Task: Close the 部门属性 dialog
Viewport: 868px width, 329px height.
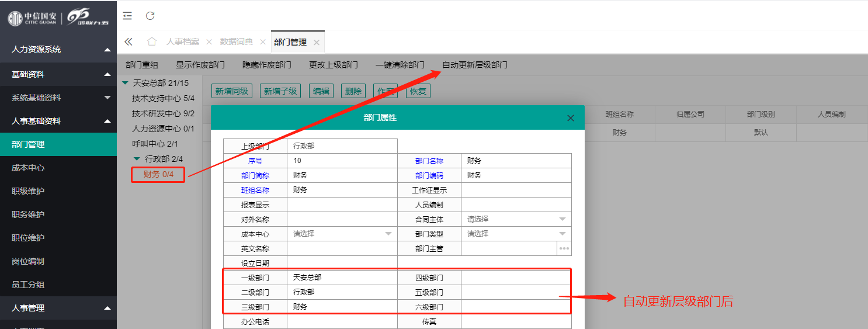Action: click(571, 118)
